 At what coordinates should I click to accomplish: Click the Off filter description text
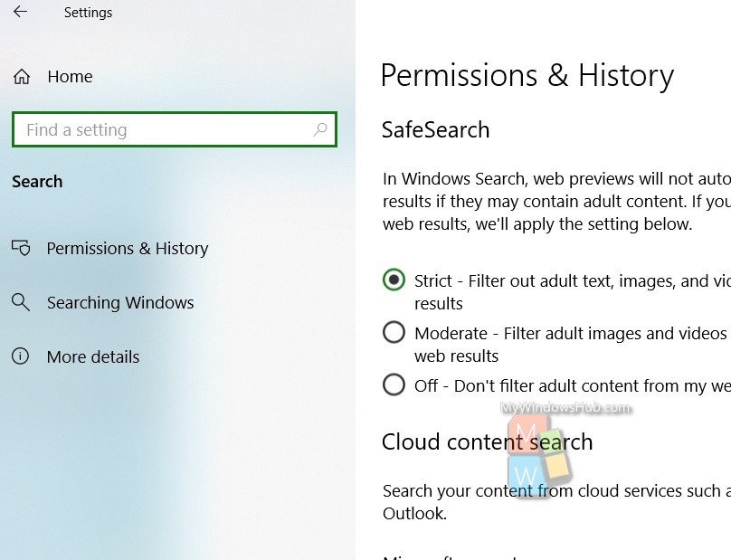coord(573,386)
